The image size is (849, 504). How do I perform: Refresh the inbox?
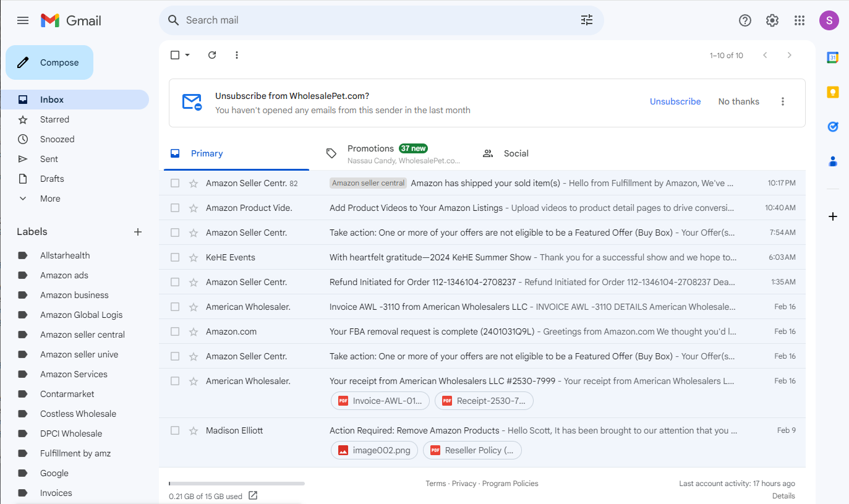click(x=212, y=55)
